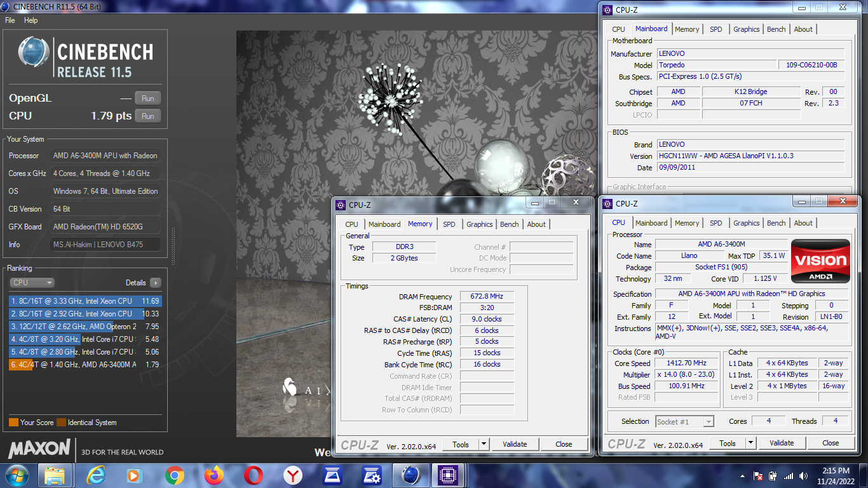
Task: Switch to SPD tab in Memory window
Action: pyautogui.click(x=449, y=224)
